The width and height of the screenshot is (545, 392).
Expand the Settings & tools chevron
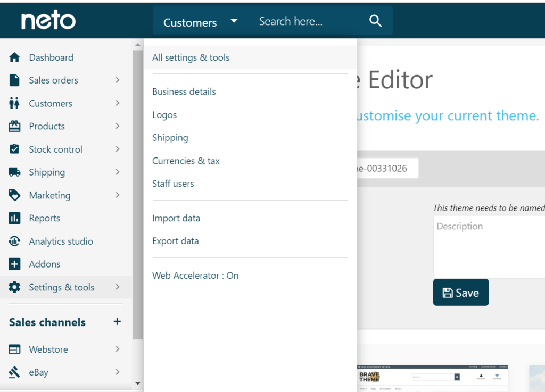pyautogui.click(x=118, y=287)
